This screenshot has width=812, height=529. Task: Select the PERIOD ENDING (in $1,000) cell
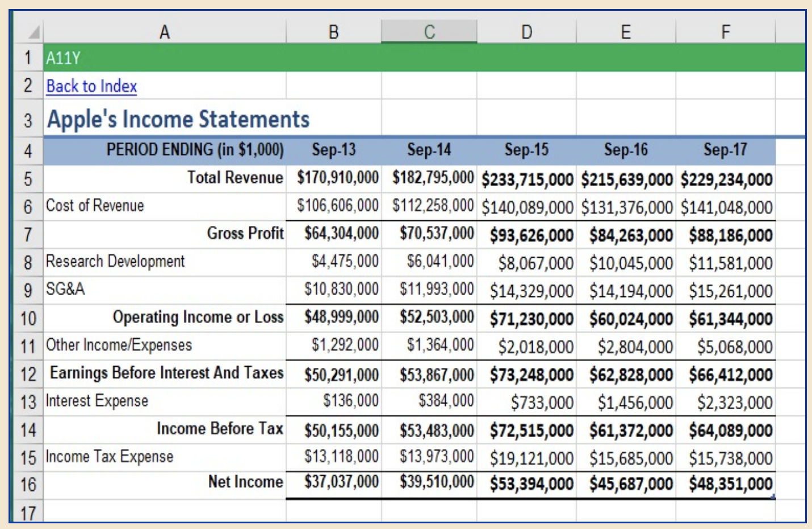tap(165, 150)
